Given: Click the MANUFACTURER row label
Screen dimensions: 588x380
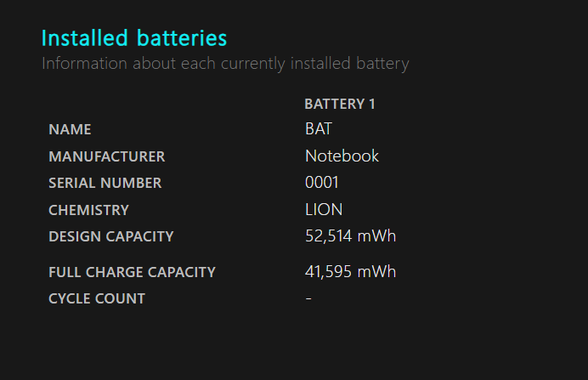Looking at the screenshot, I should (x=107, y=156).
